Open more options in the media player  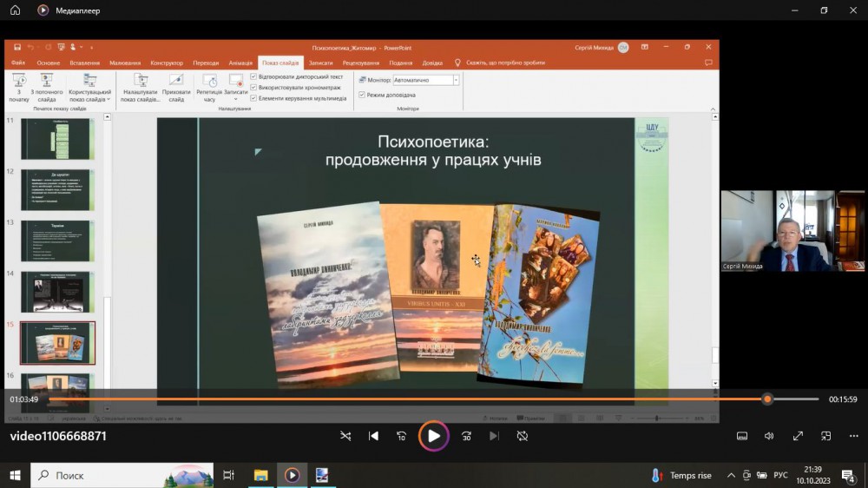(853, 436)
